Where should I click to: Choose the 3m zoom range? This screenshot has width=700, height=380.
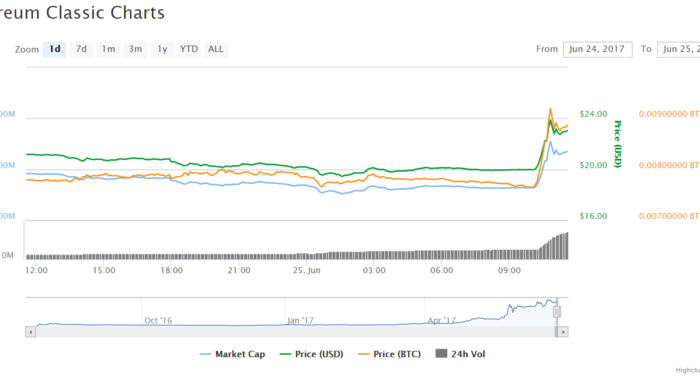(135, 49)
